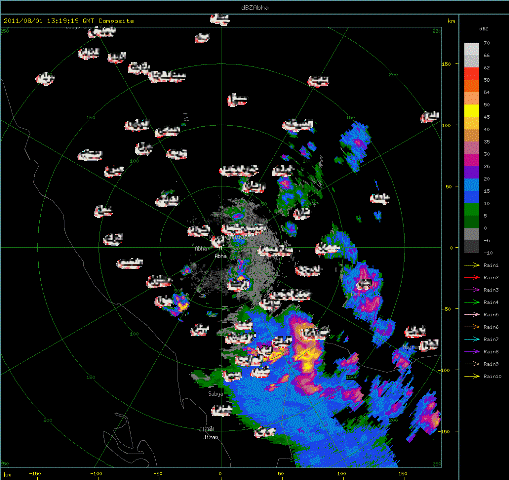Click the red Rain2 arrow in legend

[x=472, y=277]
